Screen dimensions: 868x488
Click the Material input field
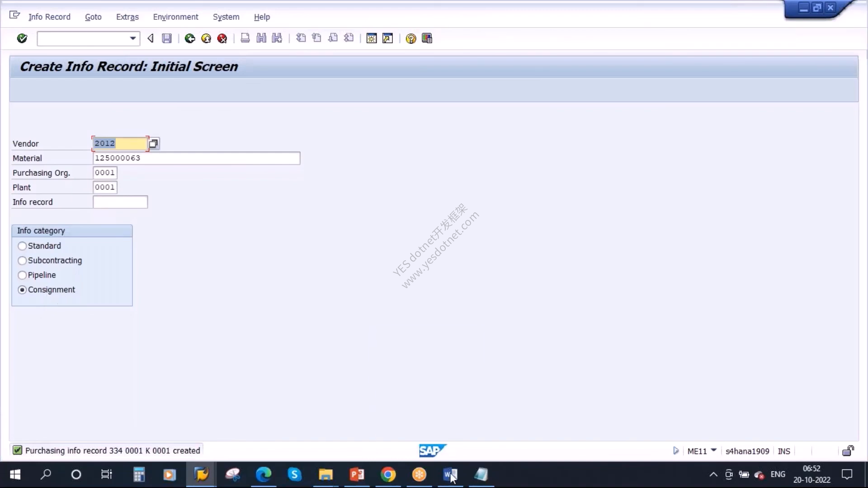coord(196,158)
